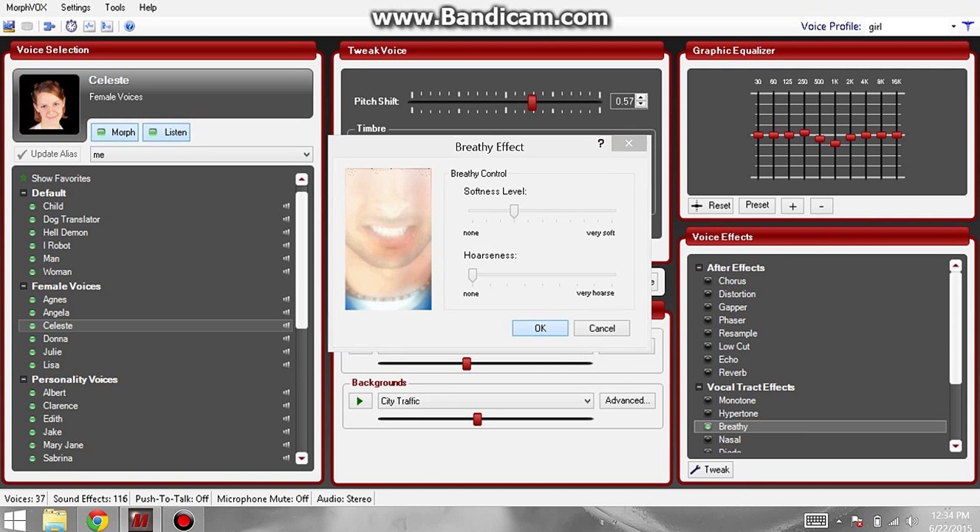Click the battery icon in system tray
Screen dimensions: 980x532
[877, 521]
